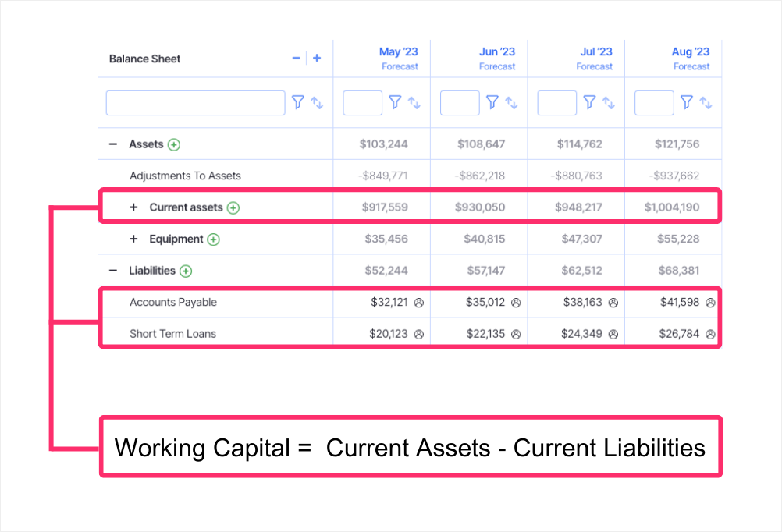Click the green plus icon next to Assets
The height and width of the screenshot is (532, 782).
point(173,144)
